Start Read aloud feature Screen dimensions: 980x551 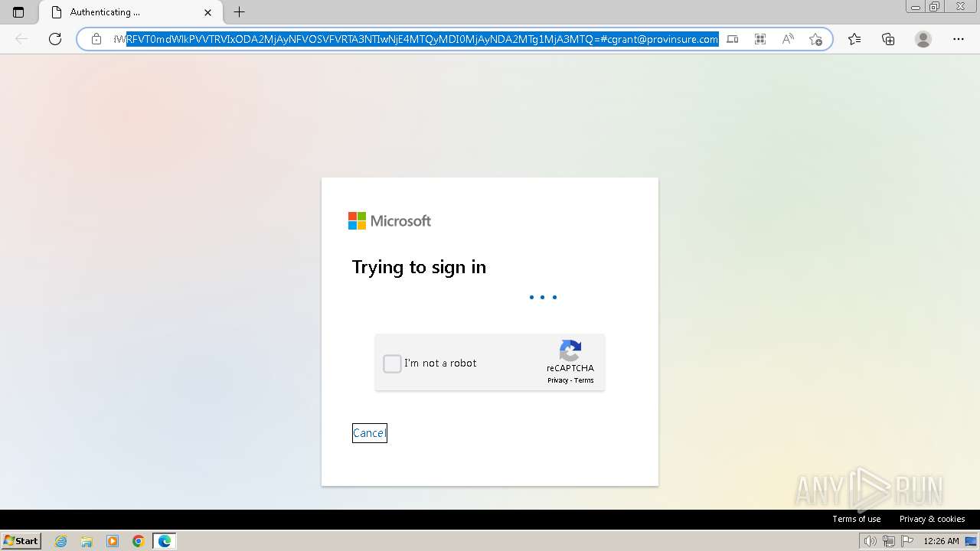(x=788, y=39)
